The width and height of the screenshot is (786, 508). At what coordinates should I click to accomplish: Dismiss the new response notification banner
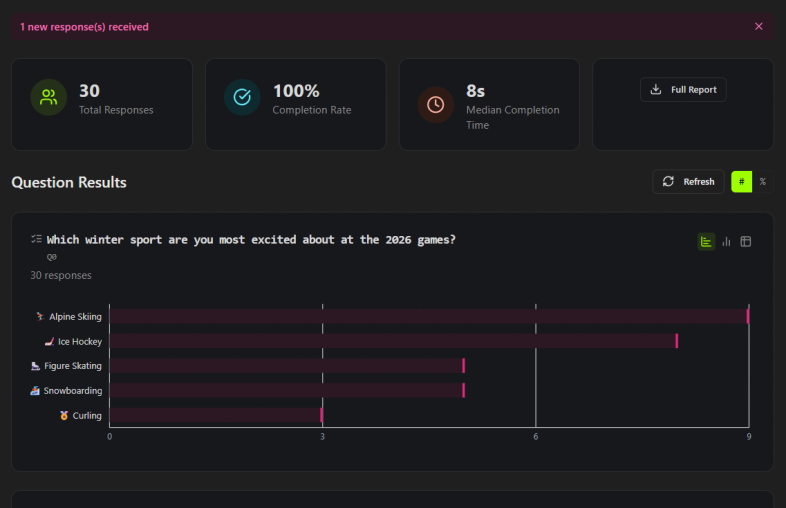click(758, 27)
